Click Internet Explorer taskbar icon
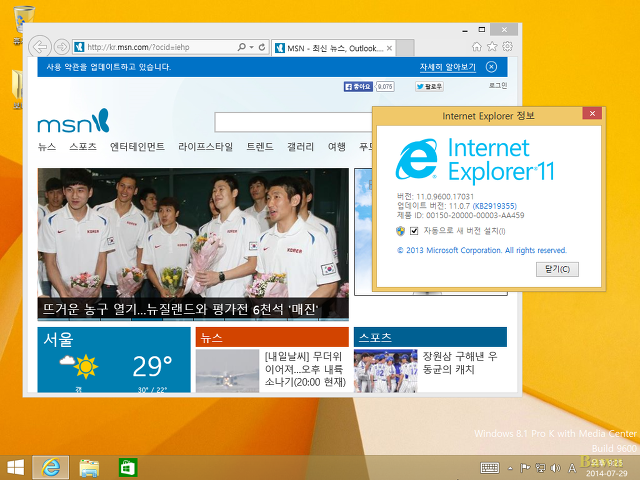Viewport: 640px width, 480px height. (x=51, y=468)
